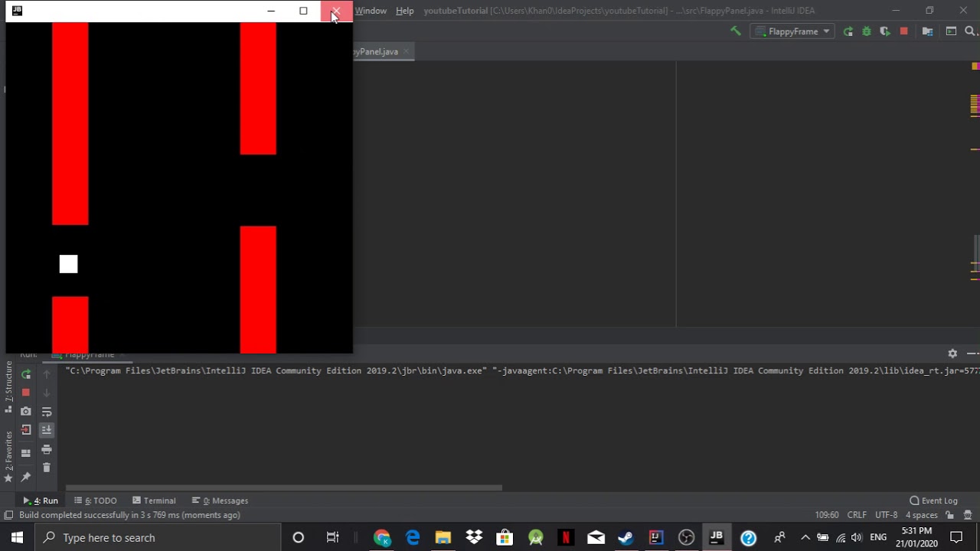This screenshot has width=980, height=551.
Task: Open the Window menu
Action: 371,11
